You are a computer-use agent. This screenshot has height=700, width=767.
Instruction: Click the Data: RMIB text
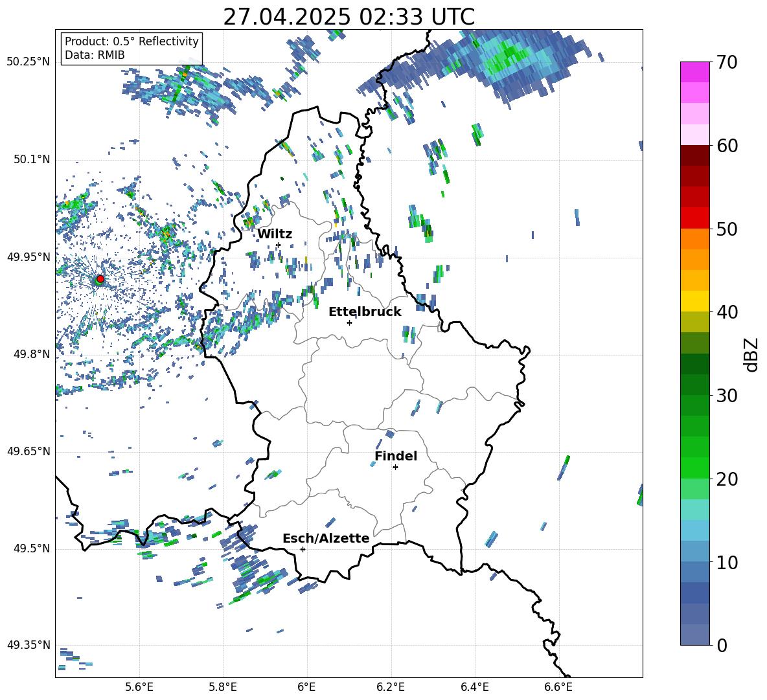pos(95,55)
